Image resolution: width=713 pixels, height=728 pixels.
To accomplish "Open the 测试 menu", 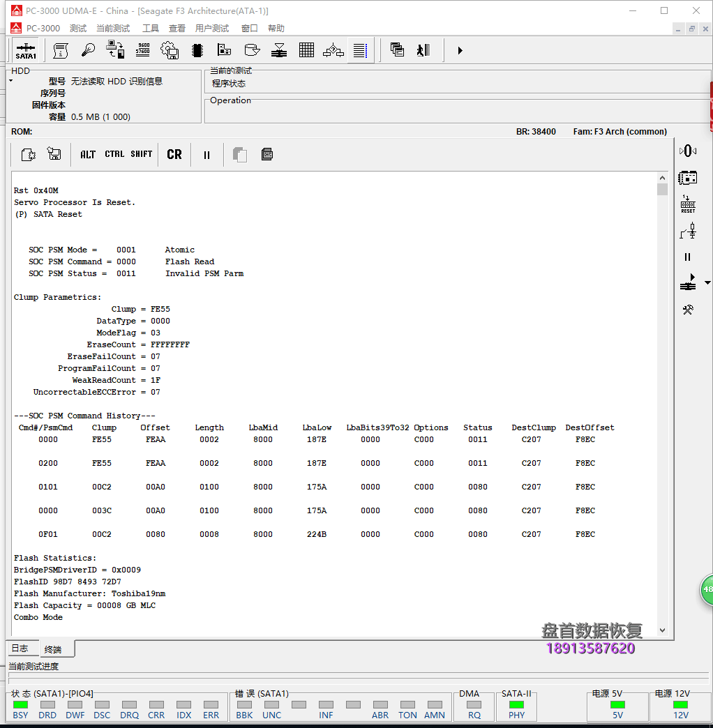I will [78, 29].
